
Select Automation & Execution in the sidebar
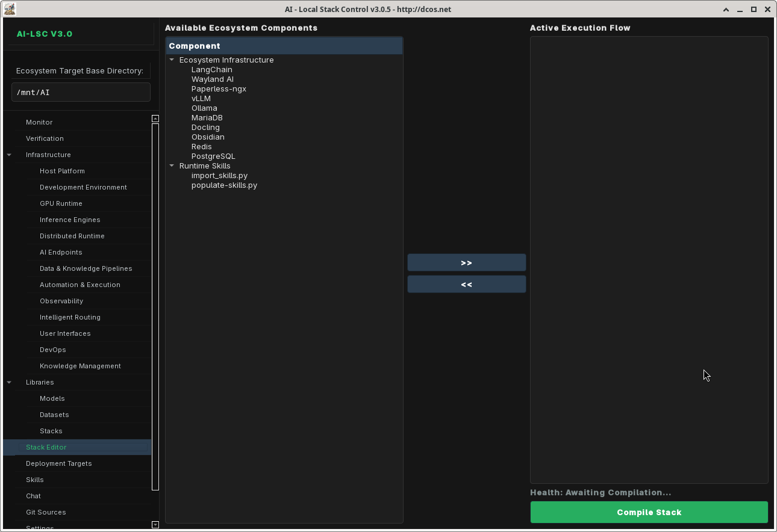click(x=80, y=285)
